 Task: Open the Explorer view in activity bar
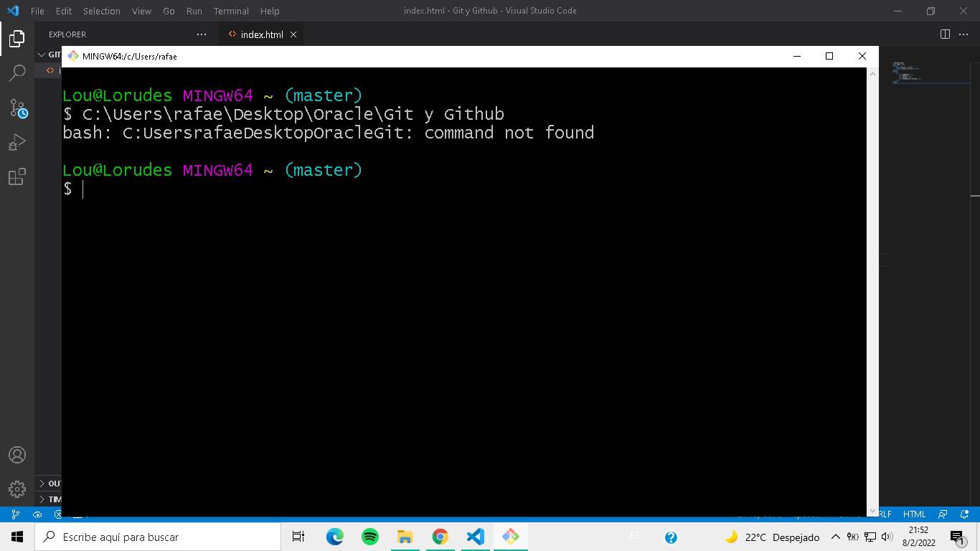coord(17,38)
